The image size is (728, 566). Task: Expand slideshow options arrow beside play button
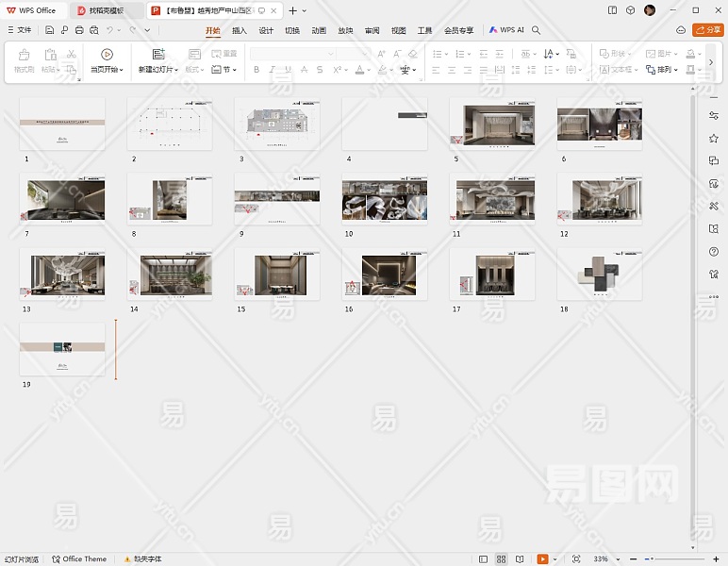554,559
